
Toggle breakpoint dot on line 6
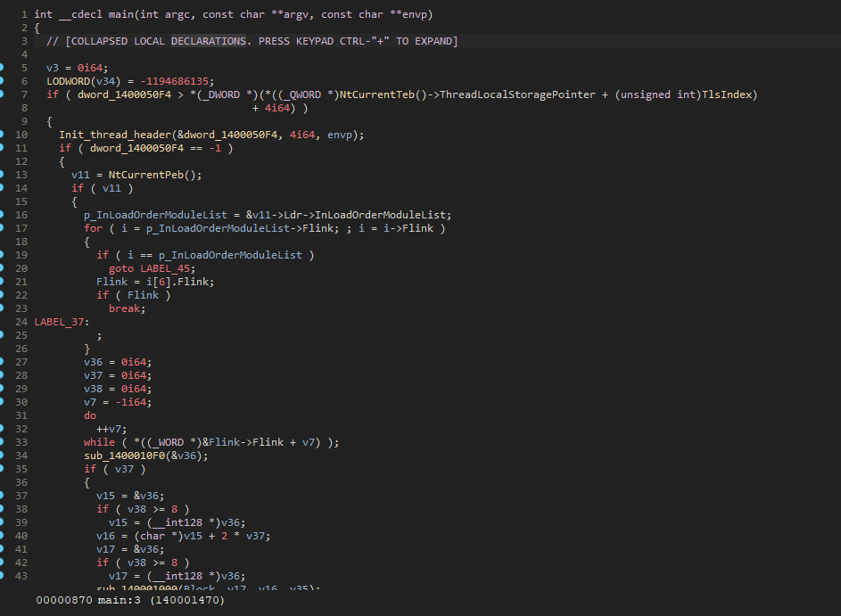pos(1,81)
